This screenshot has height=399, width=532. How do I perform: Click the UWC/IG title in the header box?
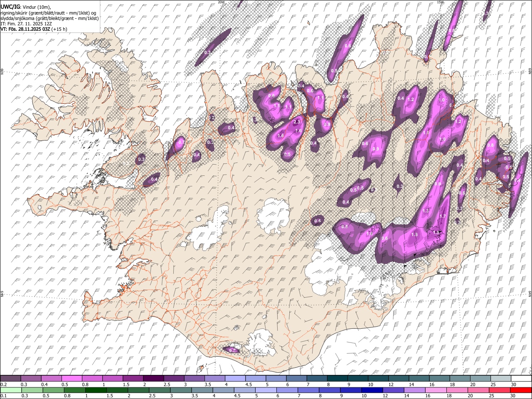coord(10,7)
